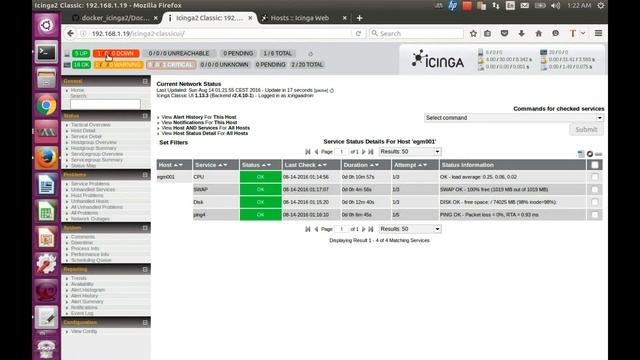The height and width of the screenshot is (360, 640).
Task: Open Tactical Overview in sidebar
Action: 91,125
